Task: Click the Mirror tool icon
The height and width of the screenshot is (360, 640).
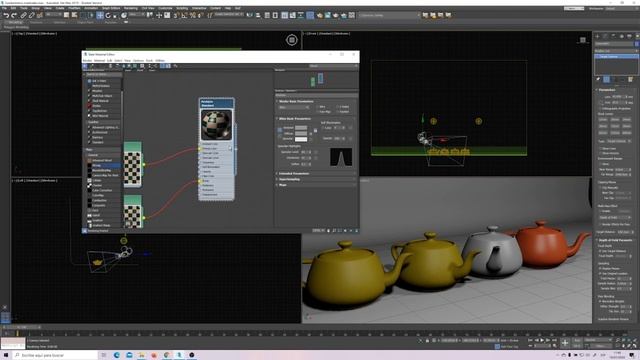Action: (249, 16)
